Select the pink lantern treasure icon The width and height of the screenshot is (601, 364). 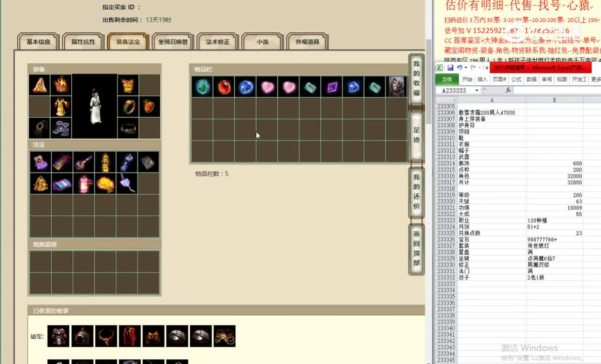83,184
